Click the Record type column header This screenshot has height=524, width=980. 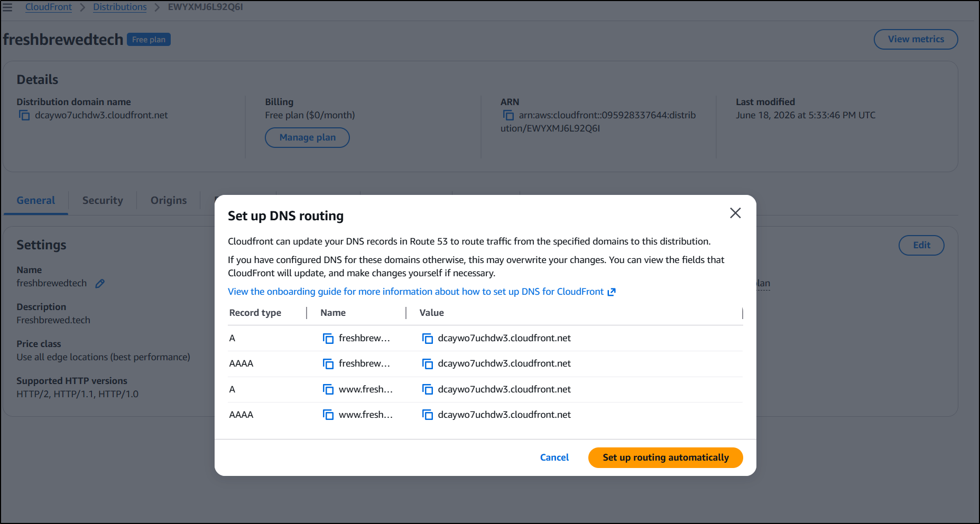tap(255, 313)
